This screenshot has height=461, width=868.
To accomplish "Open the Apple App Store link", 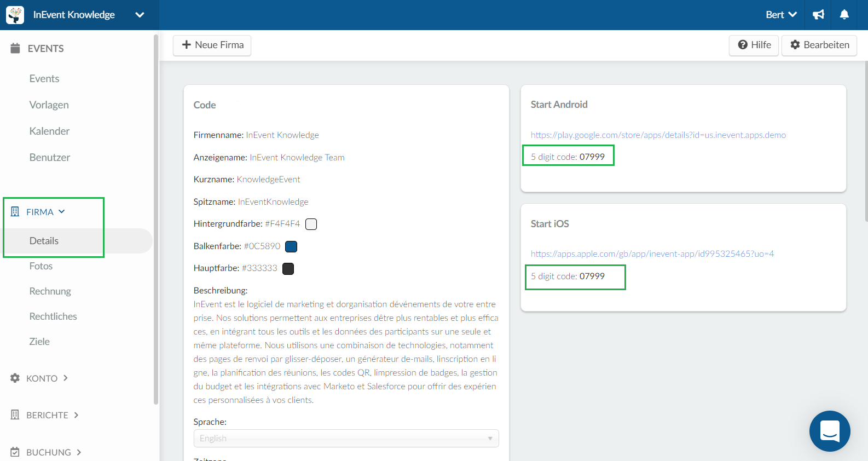I will pyautogui.click(x=652, y=253).
